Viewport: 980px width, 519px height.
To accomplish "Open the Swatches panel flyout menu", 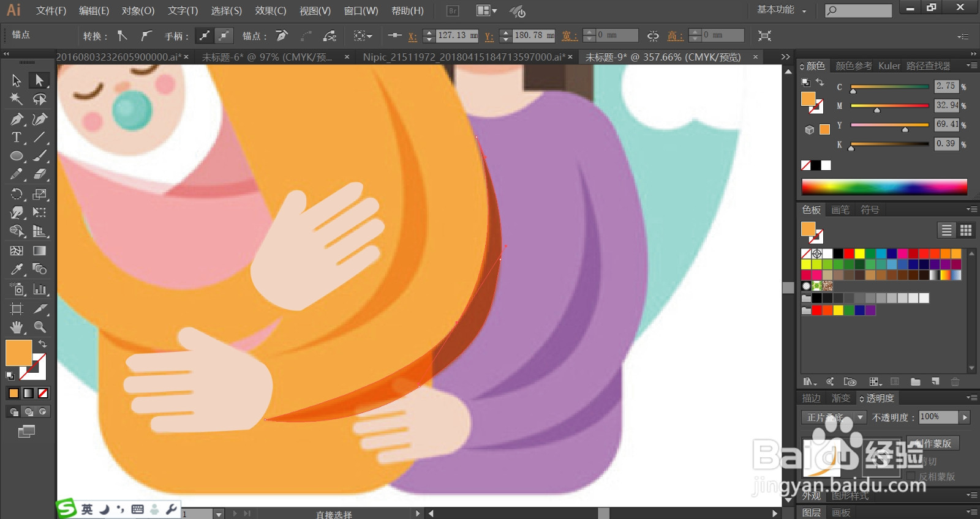I will tap(971, 209).
